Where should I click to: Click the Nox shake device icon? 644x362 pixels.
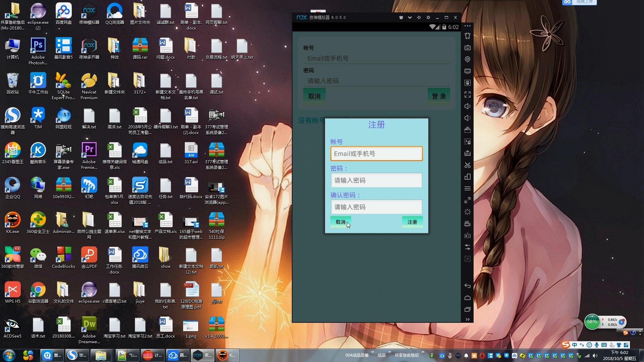point(468,36)
